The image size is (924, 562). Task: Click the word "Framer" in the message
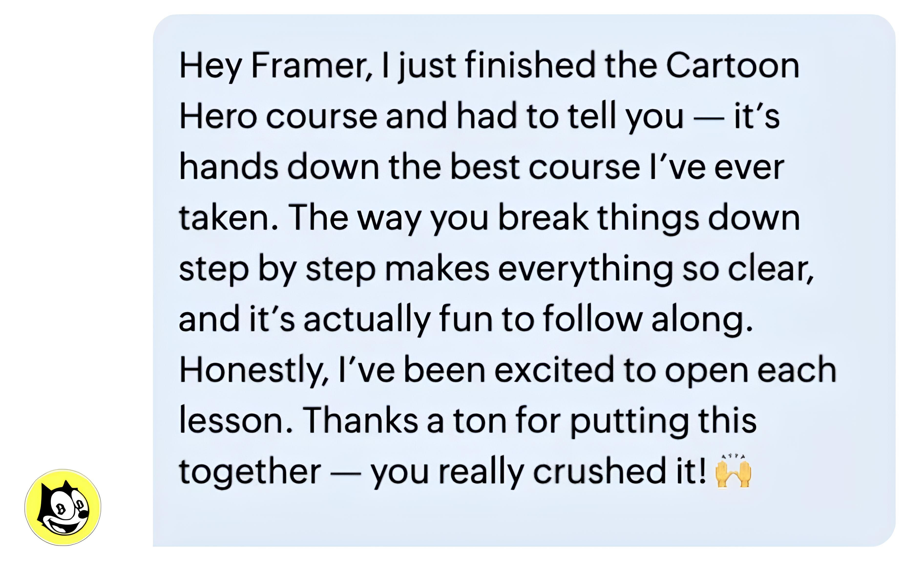coord(311,66)
